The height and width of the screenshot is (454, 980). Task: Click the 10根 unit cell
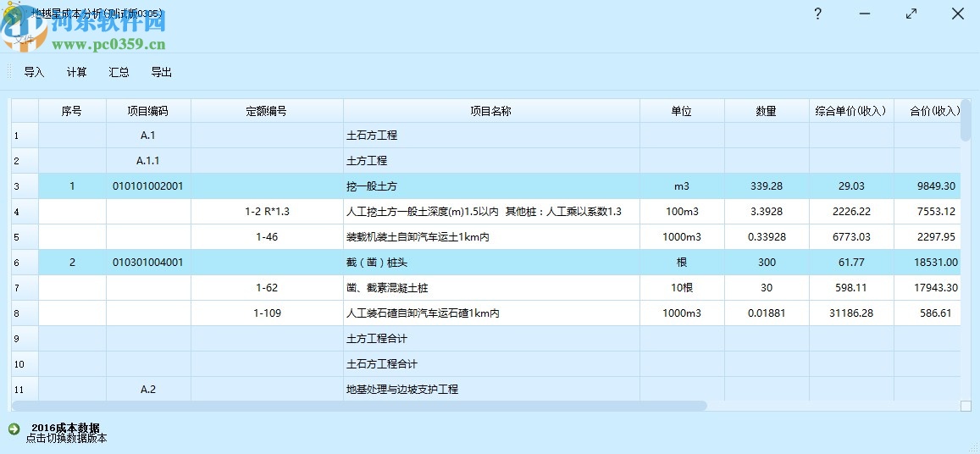tap(682, 288)
